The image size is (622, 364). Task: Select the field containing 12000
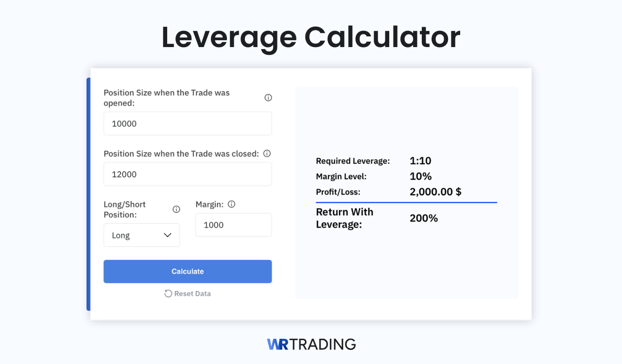coord(188,174)
